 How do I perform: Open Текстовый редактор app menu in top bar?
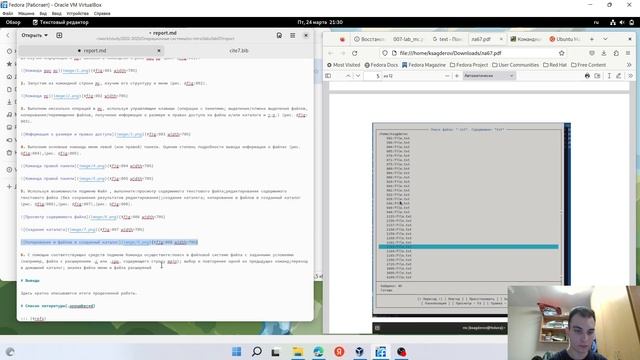point(60,22)
